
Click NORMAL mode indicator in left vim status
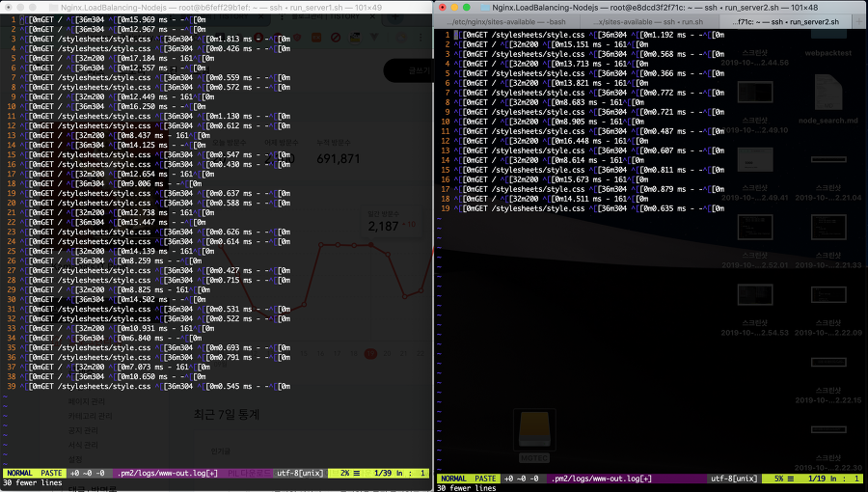click(19, 473)
